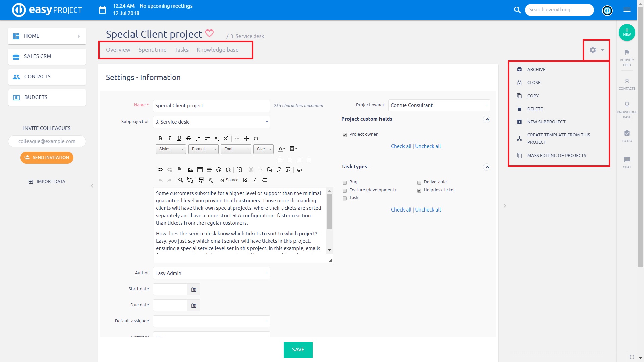Insert a numbered list

click(x=198, y=138)
